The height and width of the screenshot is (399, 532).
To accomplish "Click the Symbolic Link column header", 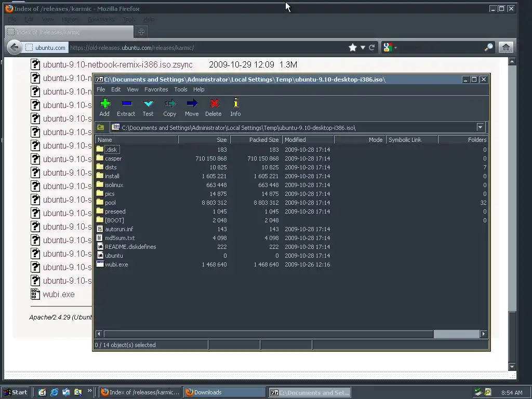I will pyautogui.click(x=412, y=139).
